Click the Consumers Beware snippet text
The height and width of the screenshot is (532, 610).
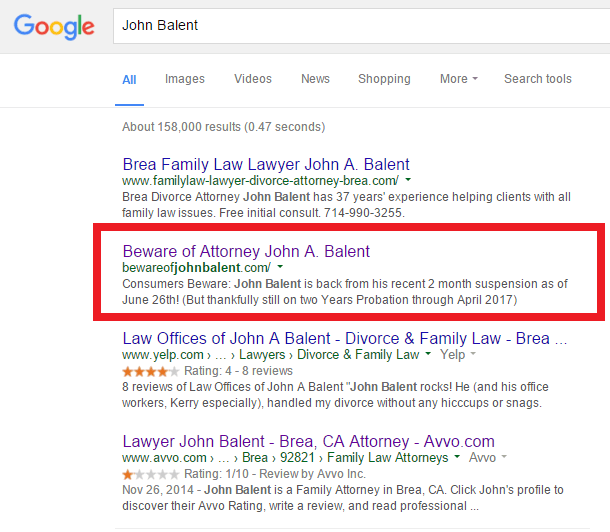(x=345, y=292)
